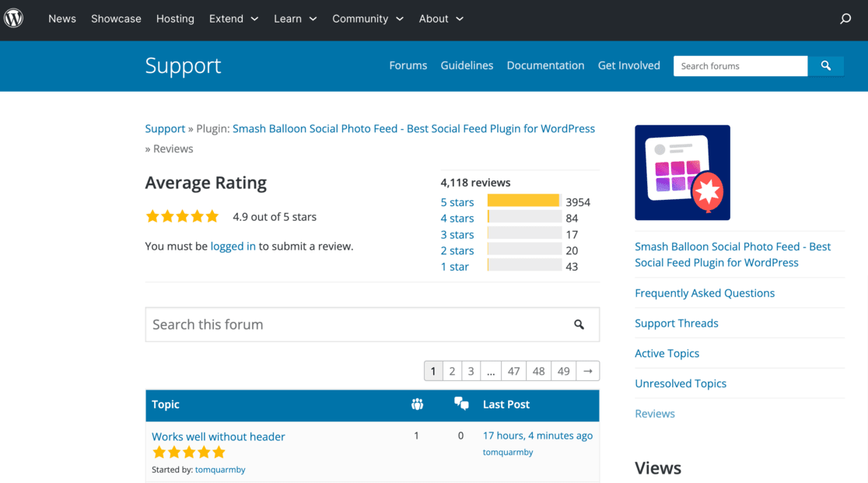Expand the Extend menu chevron

click(x=254, y=19)
